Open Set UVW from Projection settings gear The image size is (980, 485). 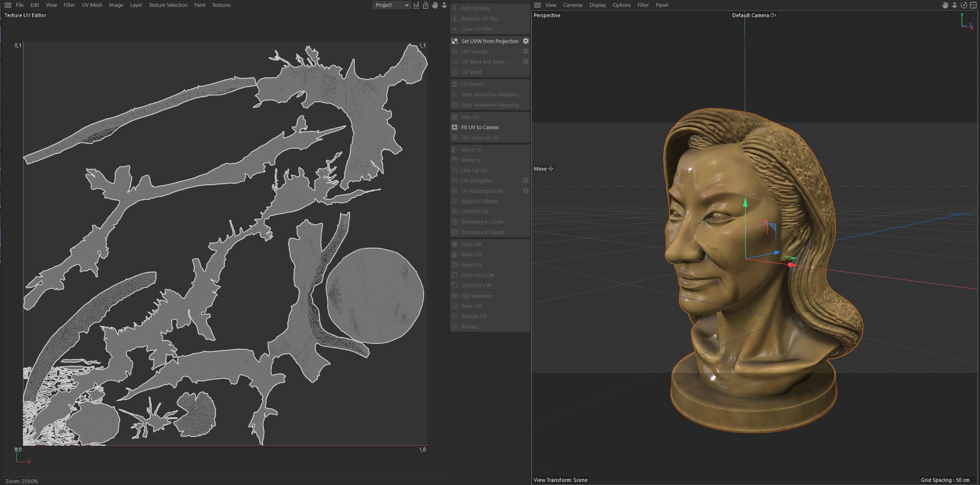[525, 41]
